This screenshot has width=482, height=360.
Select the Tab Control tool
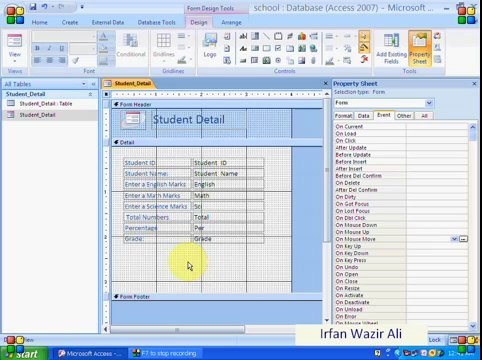290,49
